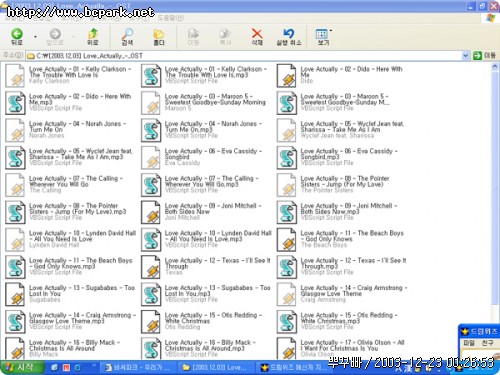Click the green 이동 Go button
Image resolution: width=500 pixels, height=375 pixels.
tap(484, 56)
